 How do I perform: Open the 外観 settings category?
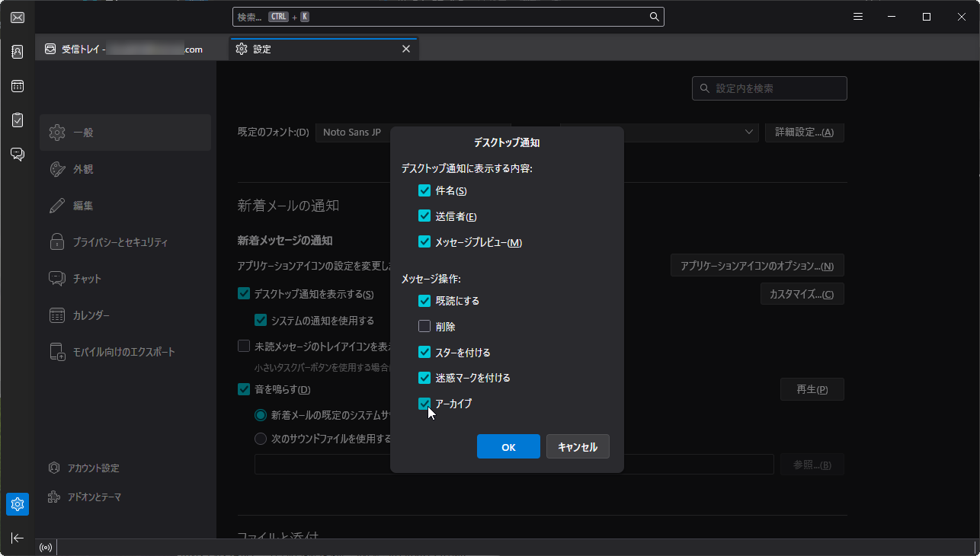tap(126, 169)
